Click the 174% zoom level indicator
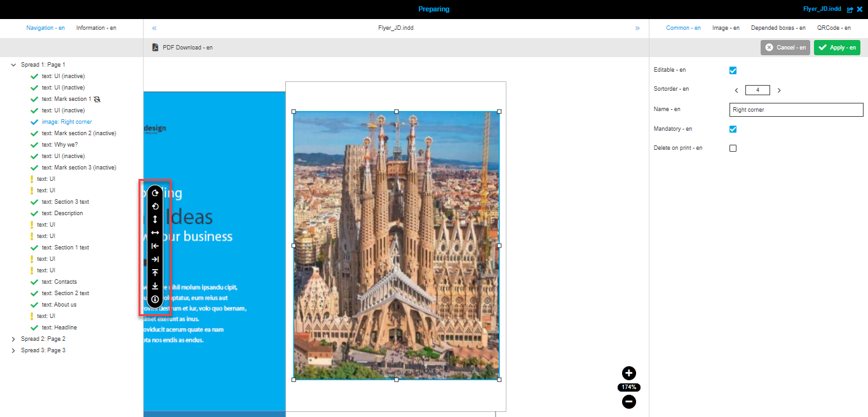 (x=628, y=387)
